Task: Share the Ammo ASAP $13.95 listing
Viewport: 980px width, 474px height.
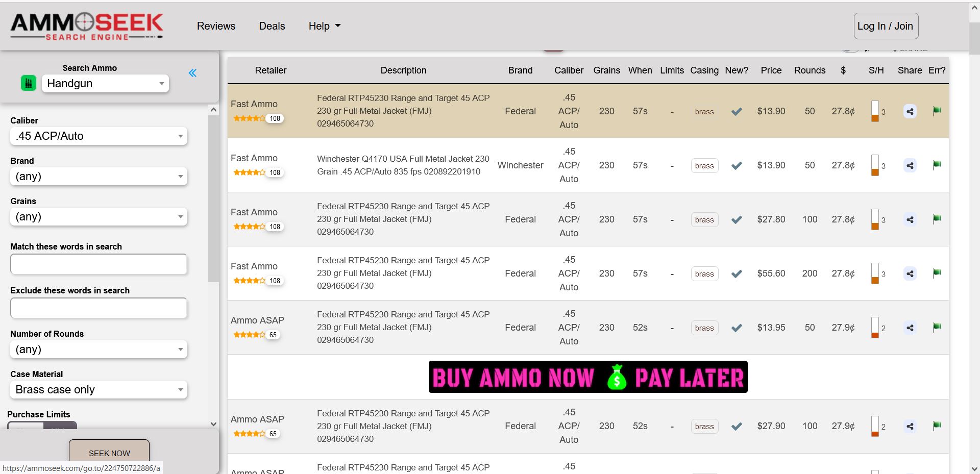Action: pos(910,328)
